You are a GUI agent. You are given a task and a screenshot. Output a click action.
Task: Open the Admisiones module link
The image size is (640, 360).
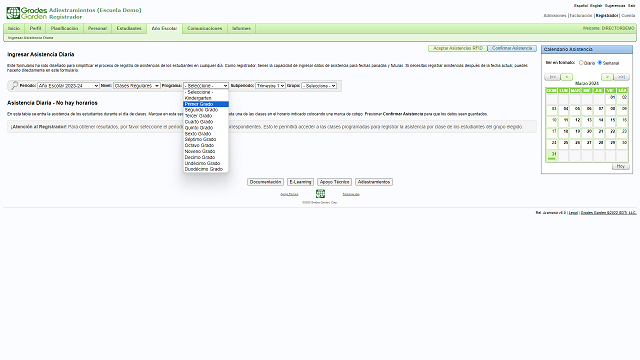click(555, 16)
